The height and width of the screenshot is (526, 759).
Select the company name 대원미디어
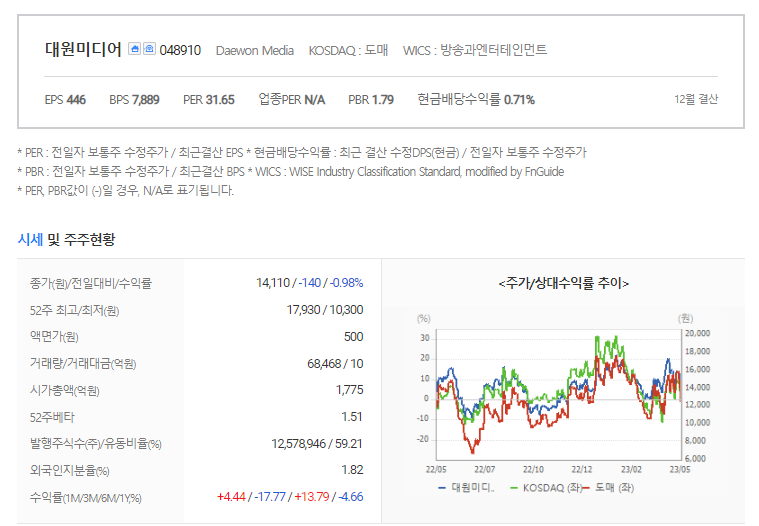[x=83, y=49]
